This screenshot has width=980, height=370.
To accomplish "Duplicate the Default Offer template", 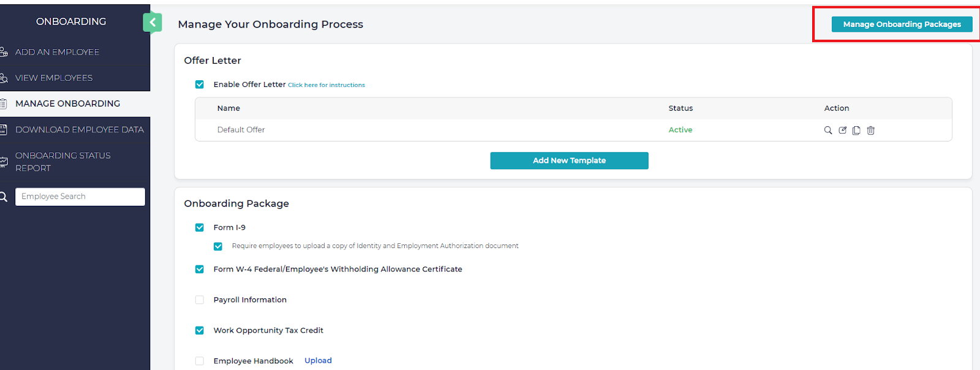I will click(856, 130).
